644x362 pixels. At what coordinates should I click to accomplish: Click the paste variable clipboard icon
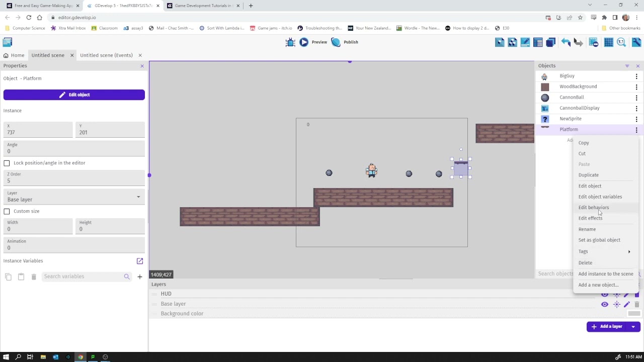click(x=21, y=277)
